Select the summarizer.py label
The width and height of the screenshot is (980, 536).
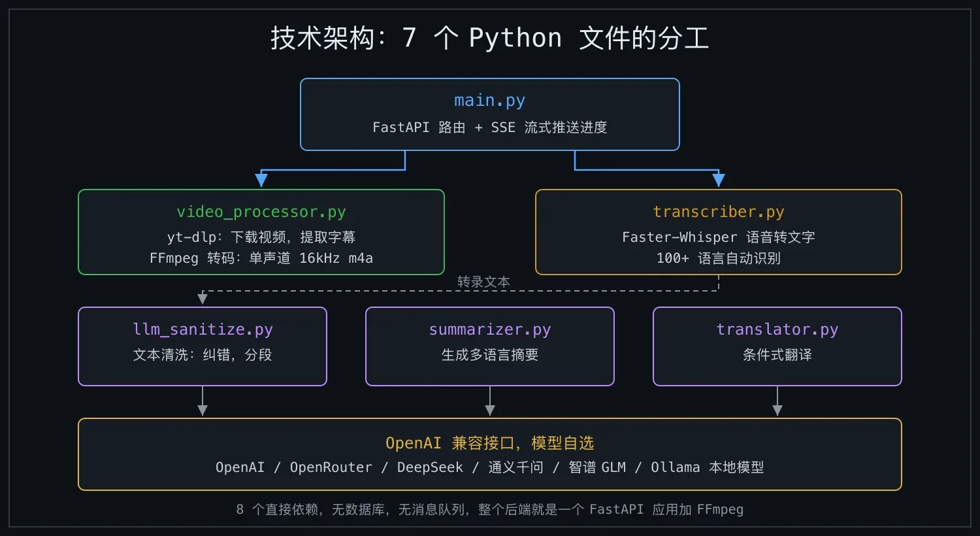point(489,329)
